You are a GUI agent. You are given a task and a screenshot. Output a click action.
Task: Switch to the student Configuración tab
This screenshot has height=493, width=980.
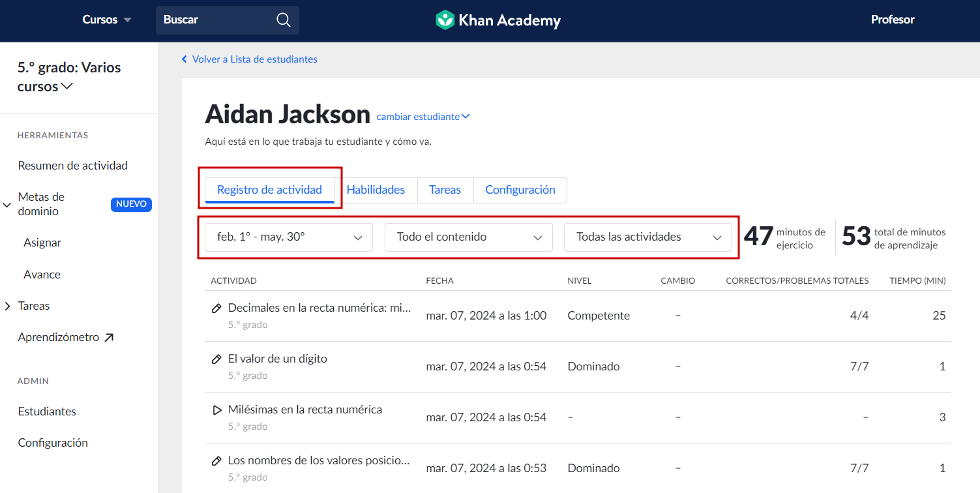pos(520,190)
